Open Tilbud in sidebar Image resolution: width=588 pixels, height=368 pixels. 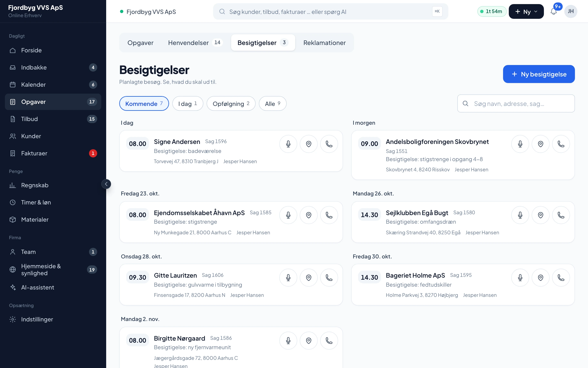coord(53,119)
